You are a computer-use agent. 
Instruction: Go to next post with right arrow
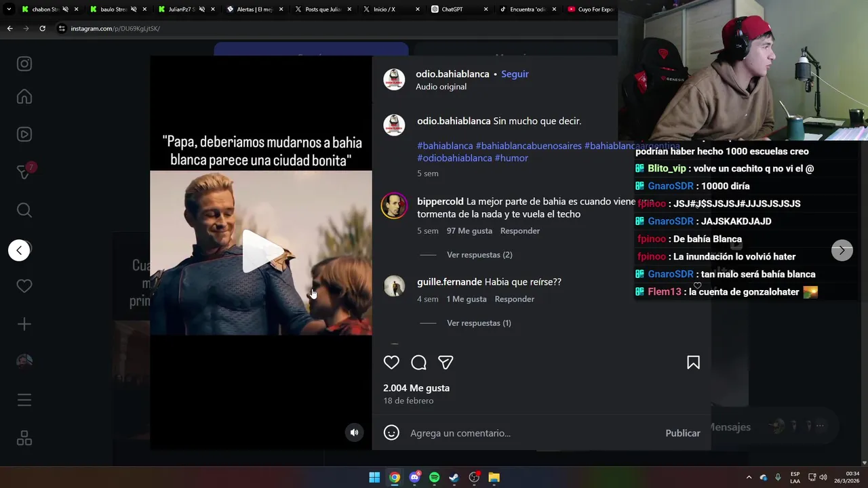(x=842, y=250)
